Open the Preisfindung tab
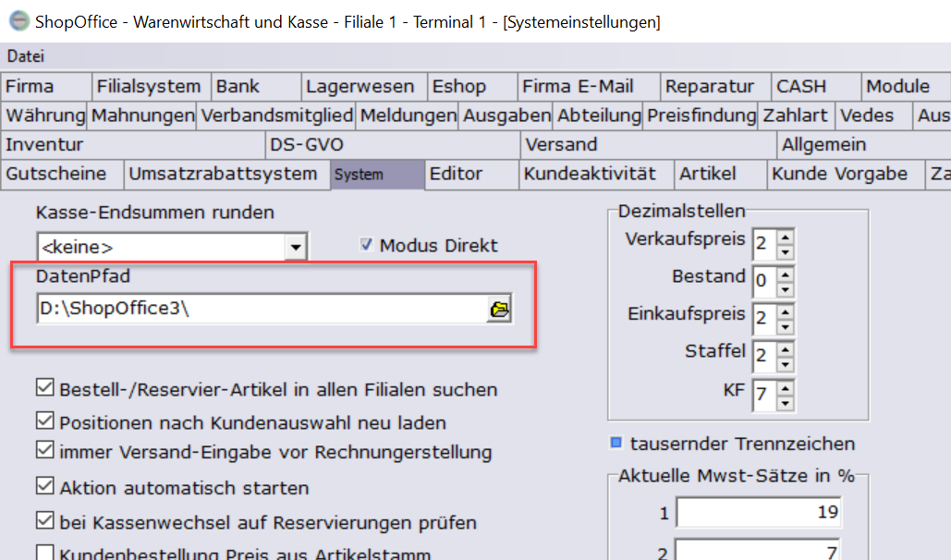The height and width of the screenshot is (560, 951). click(x=701, y=116)
